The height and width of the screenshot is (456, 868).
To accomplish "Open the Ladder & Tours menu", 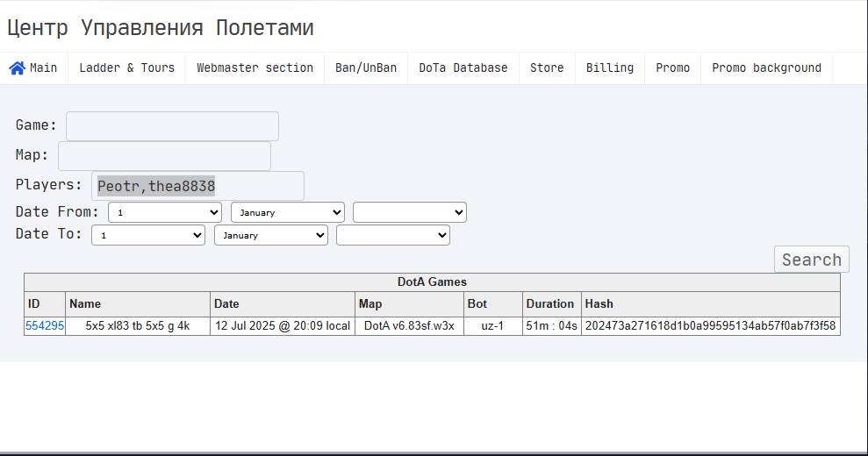I will pyautogui.click(x=126, y=68).
